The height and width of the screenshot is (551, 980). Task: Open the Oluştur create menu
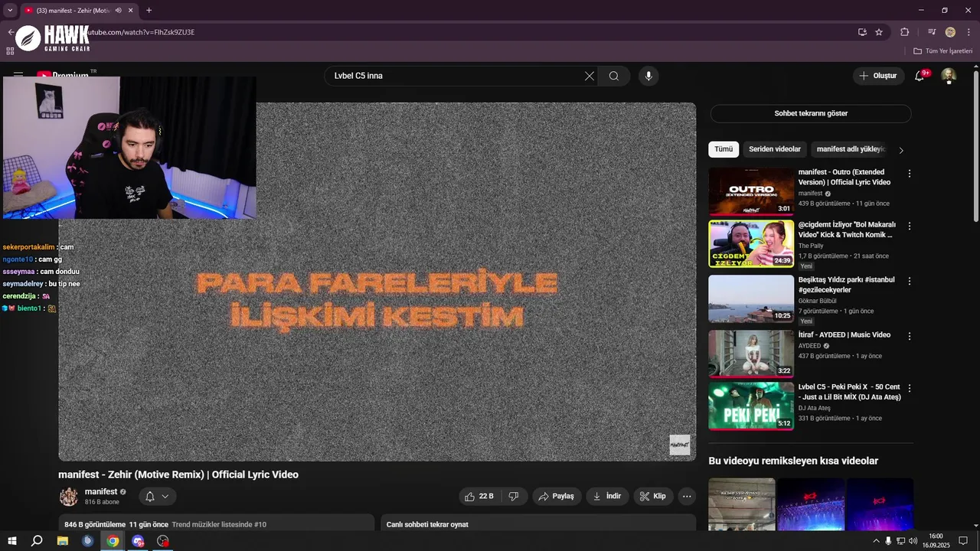point(878,76)
